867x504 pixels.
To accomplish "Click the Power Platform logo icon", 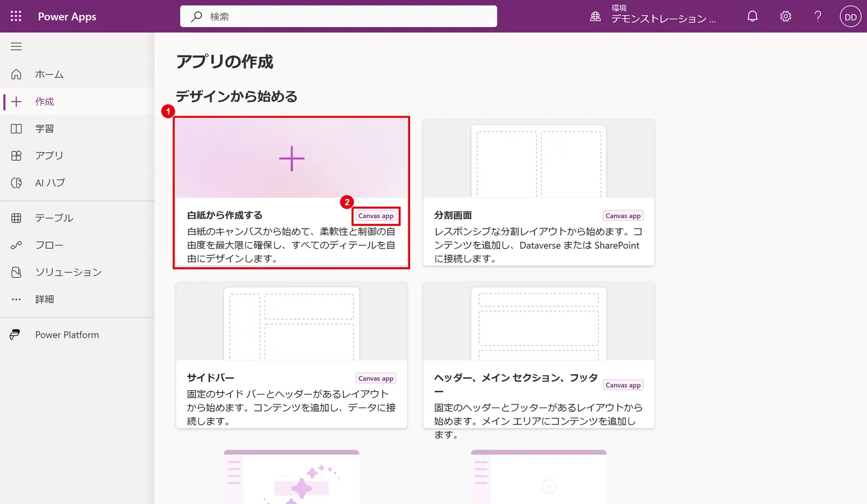I will [x=15, y=335].
